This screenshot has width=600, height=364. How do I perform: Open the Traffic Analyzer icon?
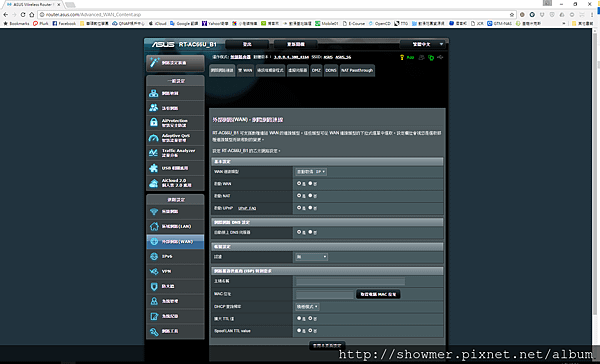(153, 153)
